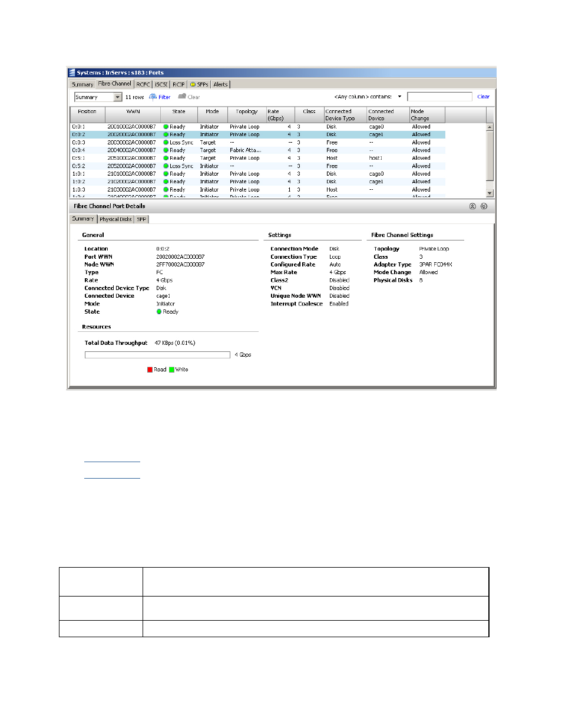Sort by State column header
562x728 pixels.
point(178,114)
